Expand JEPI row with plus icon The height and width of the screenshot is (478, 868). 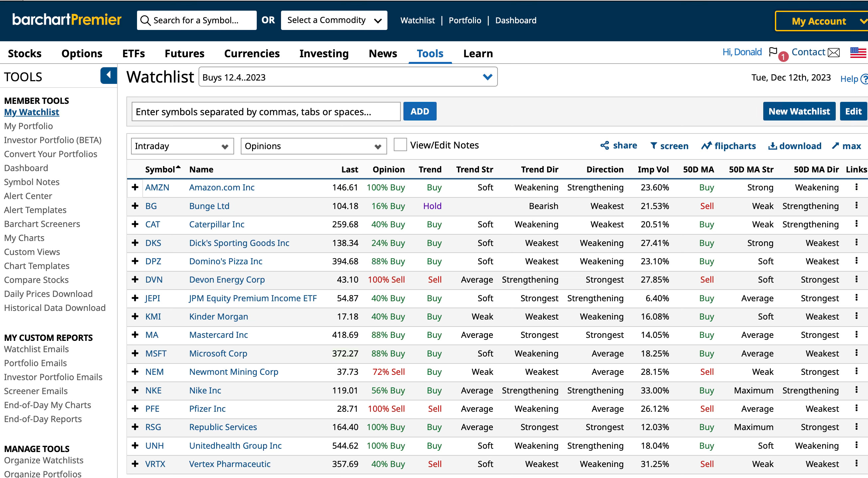coord(135,298)
